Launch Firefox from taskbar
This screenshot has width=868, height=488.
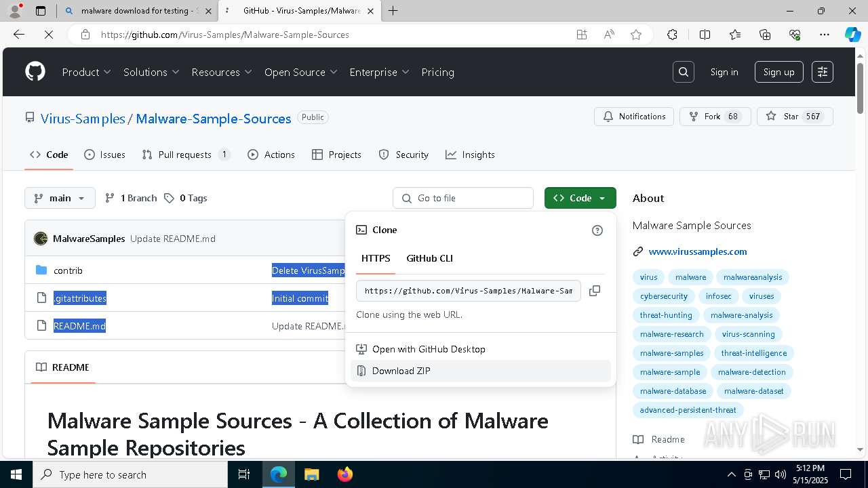[344, 474]
